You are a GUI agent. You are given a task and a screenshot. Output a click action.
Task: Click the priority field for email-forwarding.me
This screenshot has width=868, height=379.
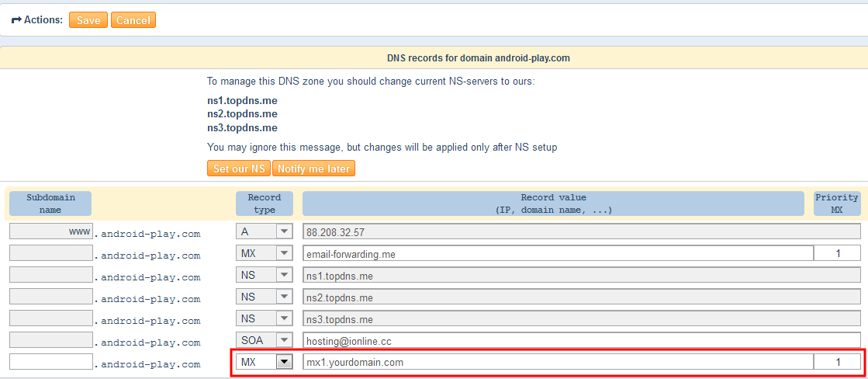(x=837, y=253)
